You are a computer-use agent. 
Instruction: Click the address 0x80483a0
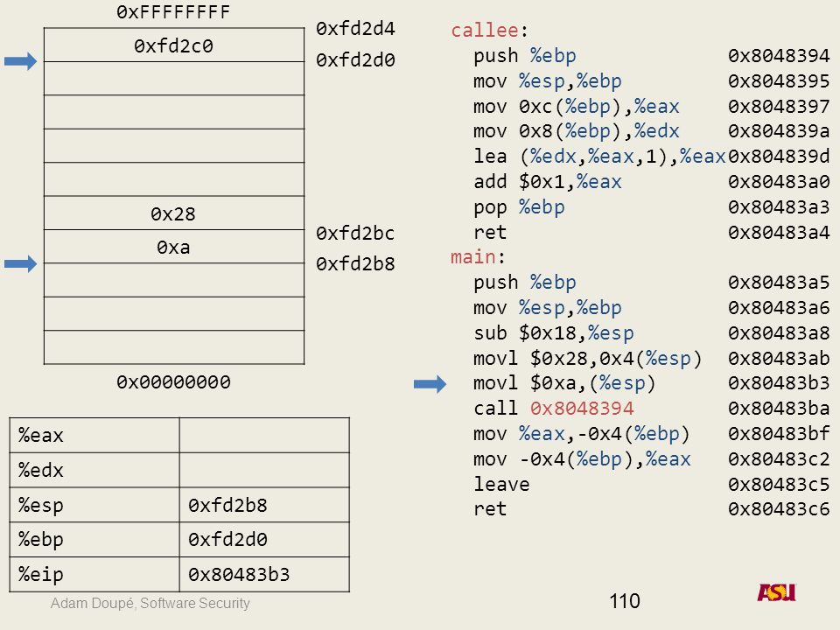point(779,182)
